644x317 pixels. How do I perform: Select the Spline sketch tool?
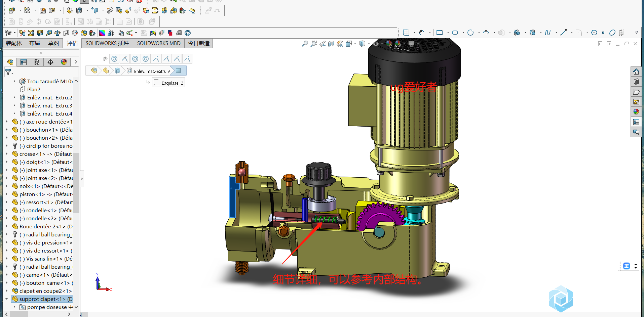pos(548,33)
